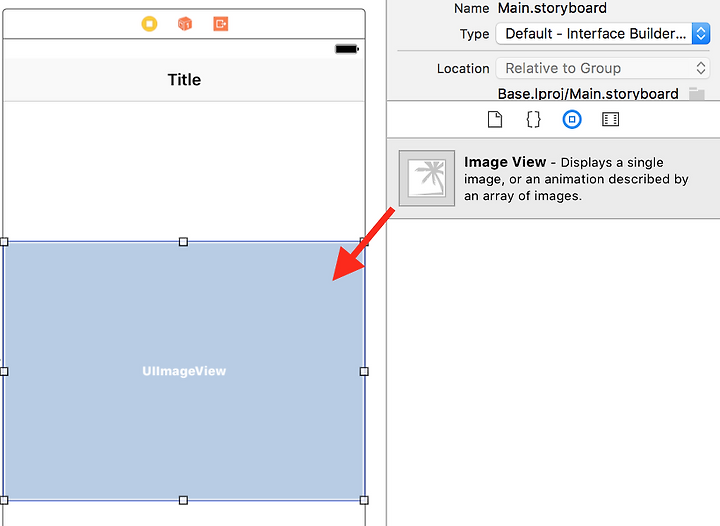Select the Image View palm tree thumbnail

click(x=427, y=178)
